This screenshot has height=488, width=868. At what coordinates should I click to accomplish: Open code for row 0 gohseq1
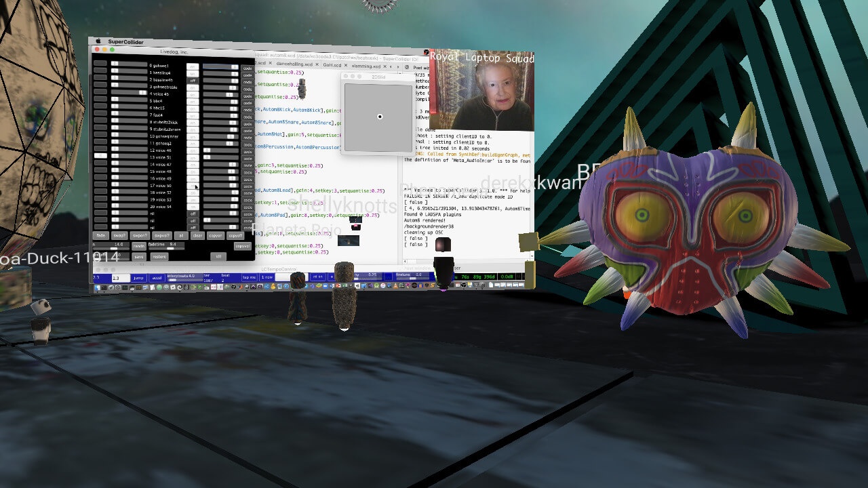pyautogui.click(x=248, y=68)
